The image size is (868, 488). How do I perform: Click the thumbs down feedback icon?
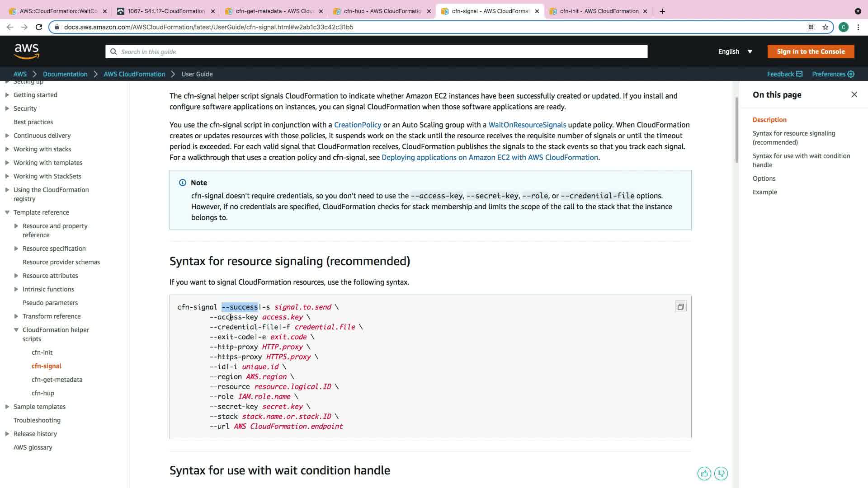721,474
